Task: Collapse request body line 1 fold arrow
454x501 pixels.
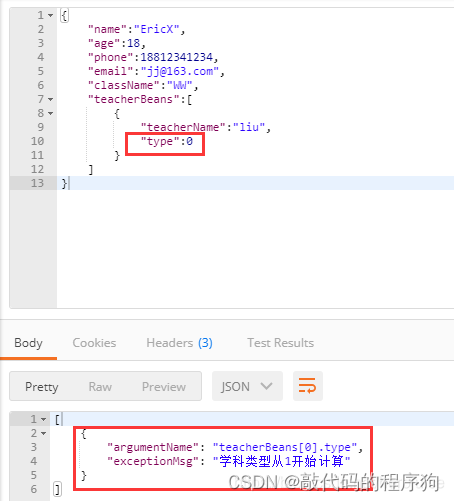Action: coord(50,15)
